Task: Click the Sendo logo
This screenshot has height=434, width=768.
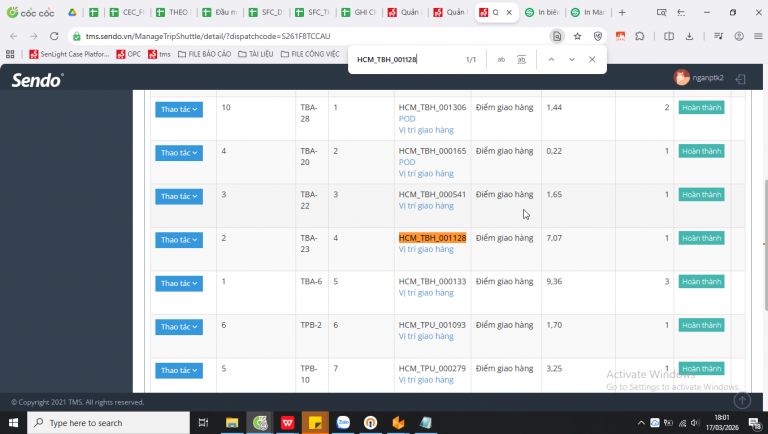Action: coord(38,80)
